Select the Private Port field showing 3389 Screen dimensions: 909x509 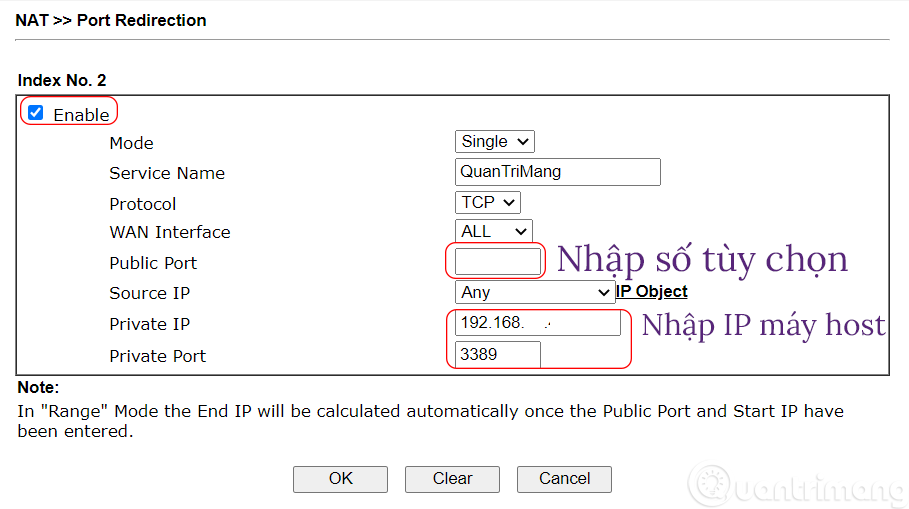[497, 354]
